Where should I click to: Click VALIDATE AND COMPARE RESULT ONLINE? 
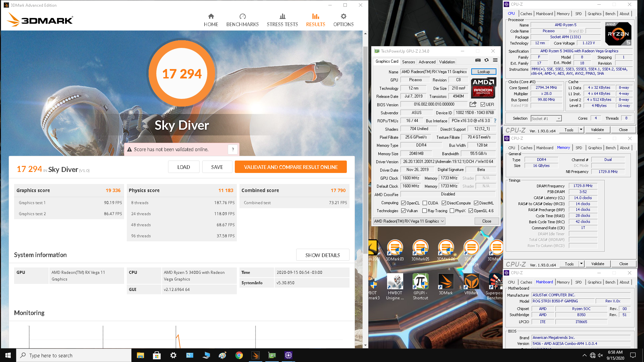click(x=291, y=167)
